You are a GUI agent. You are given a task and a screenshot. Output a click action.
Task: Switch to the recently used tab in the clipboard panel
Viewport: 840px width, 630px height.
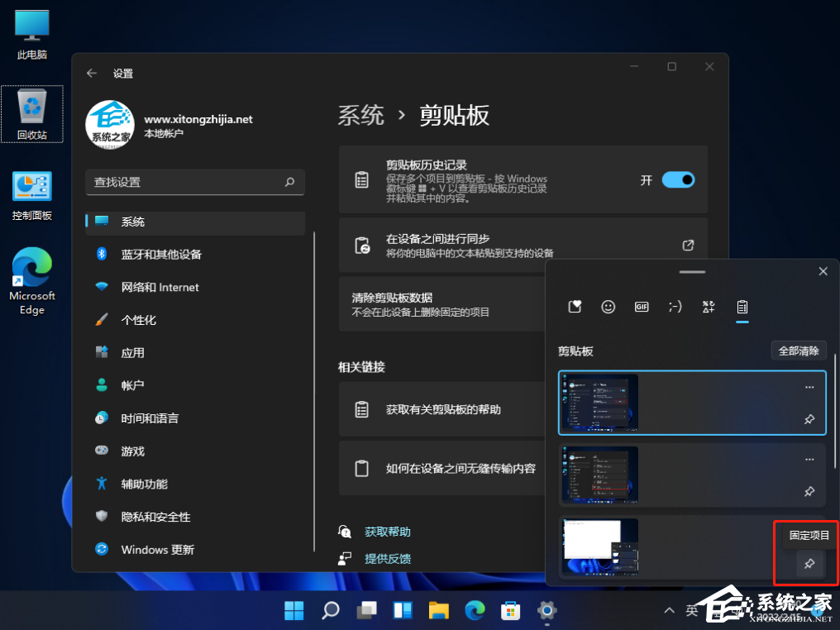coord(575,307)
